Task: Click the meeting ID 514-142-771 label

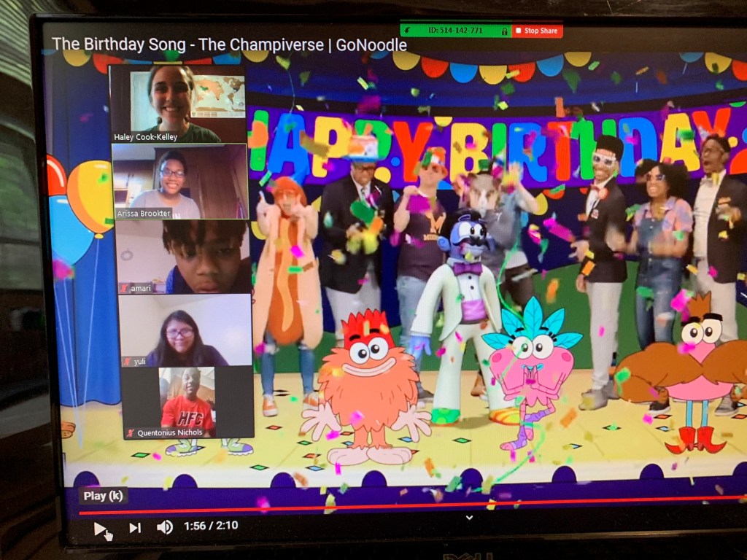Action: pos(457,31)
